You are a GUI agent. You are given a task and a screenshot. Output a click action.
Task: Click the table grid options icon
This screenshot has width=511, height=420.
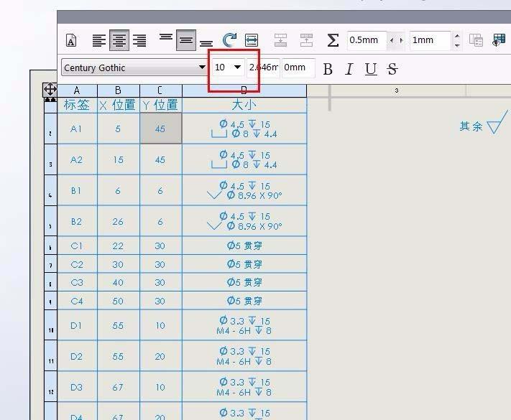coord(499,40)
